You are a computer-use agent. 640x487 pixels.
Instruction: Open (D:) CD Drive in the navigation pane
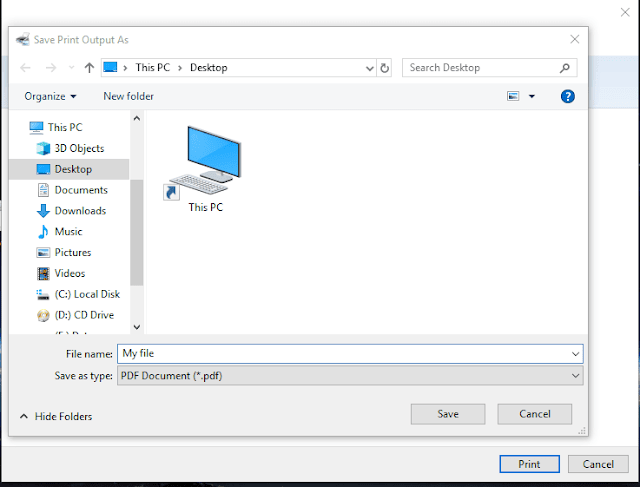(75, 315)
